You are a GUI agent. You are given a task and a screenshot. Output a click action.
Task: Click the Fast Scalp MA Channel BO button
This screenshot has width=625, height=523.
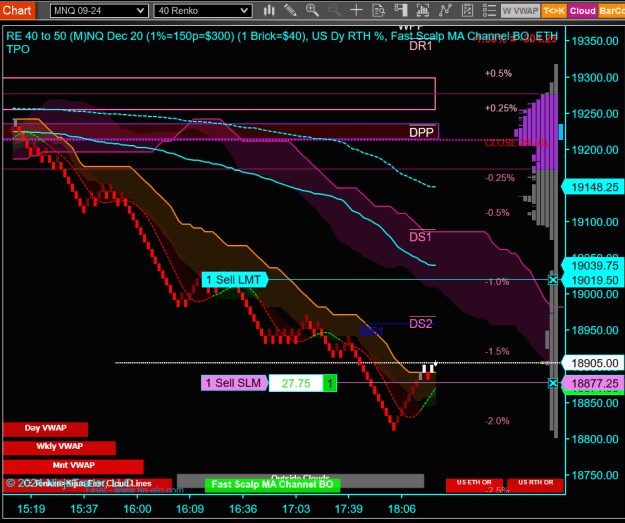(272, 485)
